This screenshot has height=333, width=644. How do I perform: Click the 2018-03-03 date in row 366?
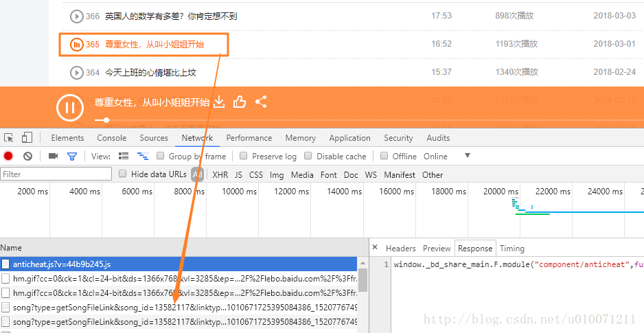tap(614, 16)
